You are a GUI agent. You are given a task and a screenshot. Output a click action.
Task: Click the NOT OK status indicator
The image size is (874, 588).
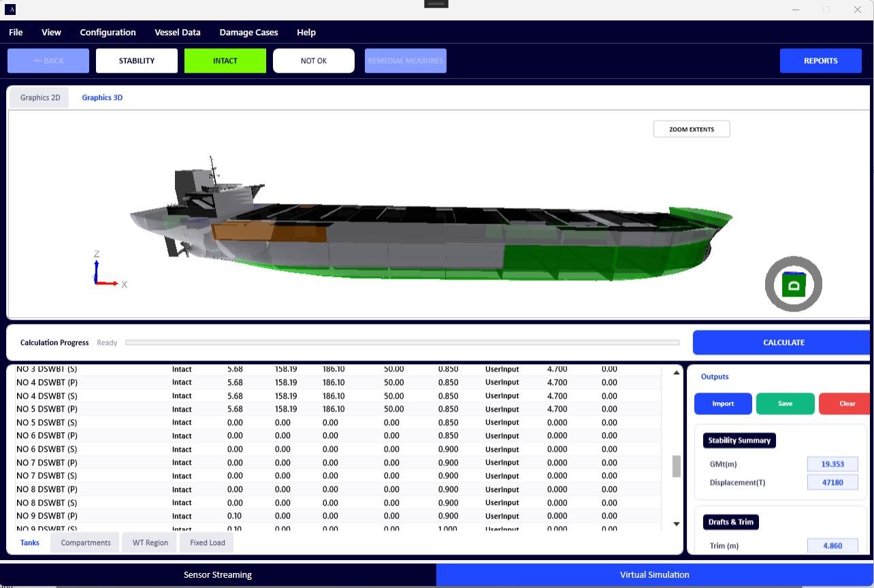coord(313,61)
